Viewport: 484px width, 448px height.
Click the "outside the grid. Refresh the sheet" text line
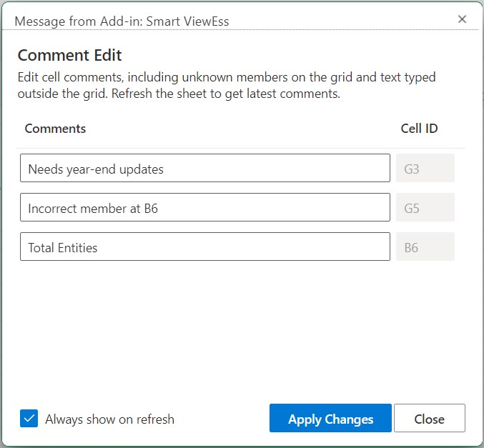(x=179, y=94)
